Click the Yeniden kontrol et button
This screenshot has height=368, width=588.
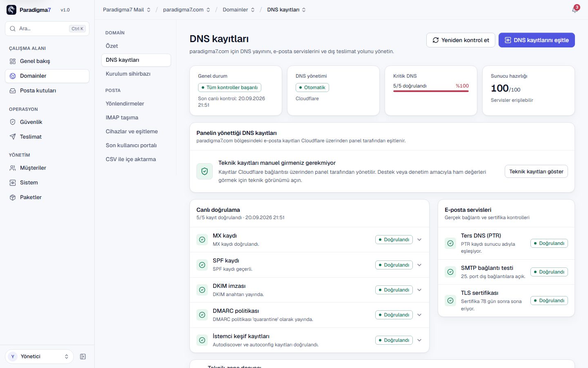click(x=461, y=40)
